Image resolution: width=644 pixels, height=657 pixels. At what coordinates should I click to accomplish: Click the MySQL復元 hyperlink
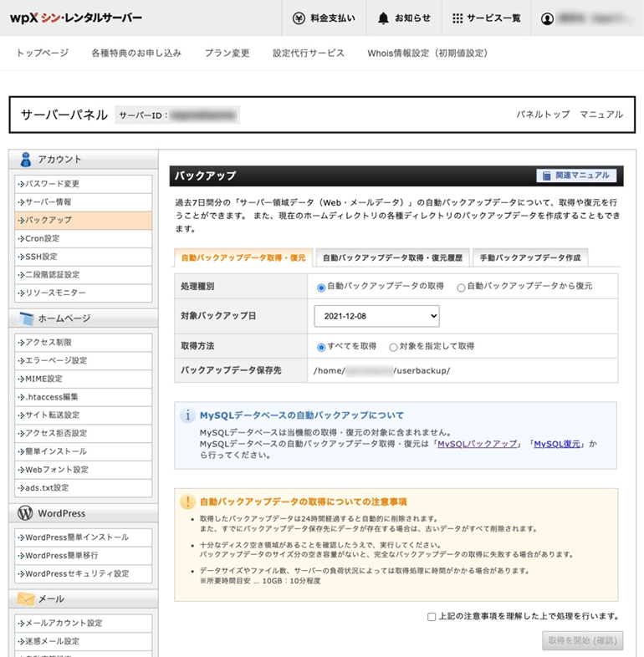(x=557, y=444)
